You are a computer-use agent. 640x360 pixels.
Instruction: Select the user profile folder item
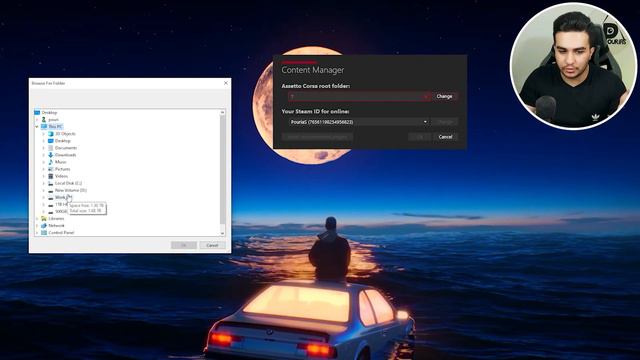tap(50, 120)
